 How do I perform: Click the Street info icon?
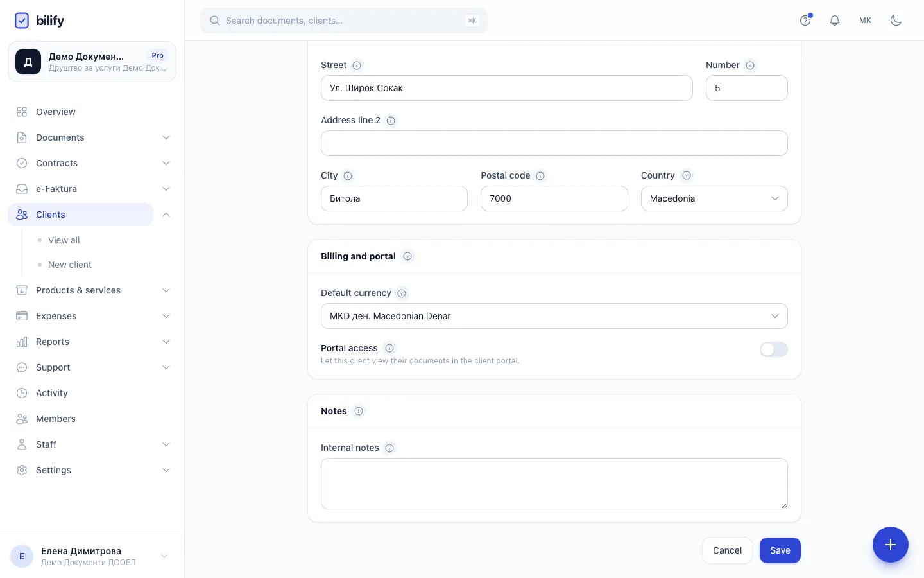point(357,66)
